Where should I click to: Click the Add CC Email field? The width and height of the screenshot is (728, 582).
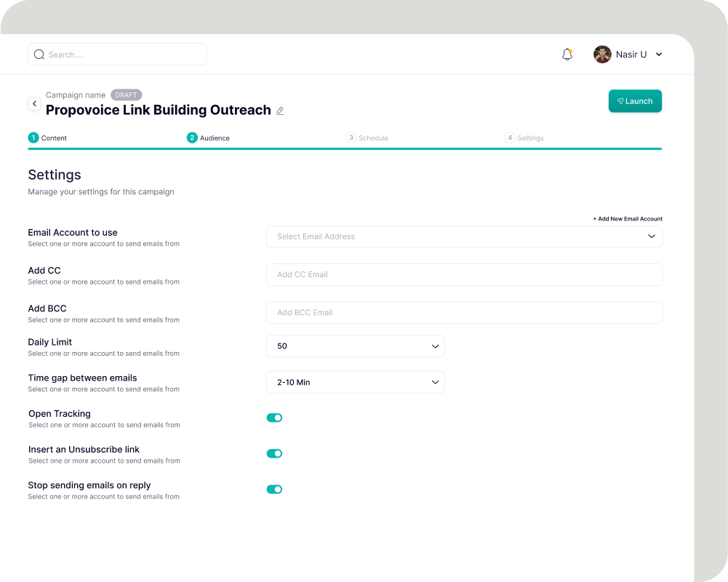464,274
